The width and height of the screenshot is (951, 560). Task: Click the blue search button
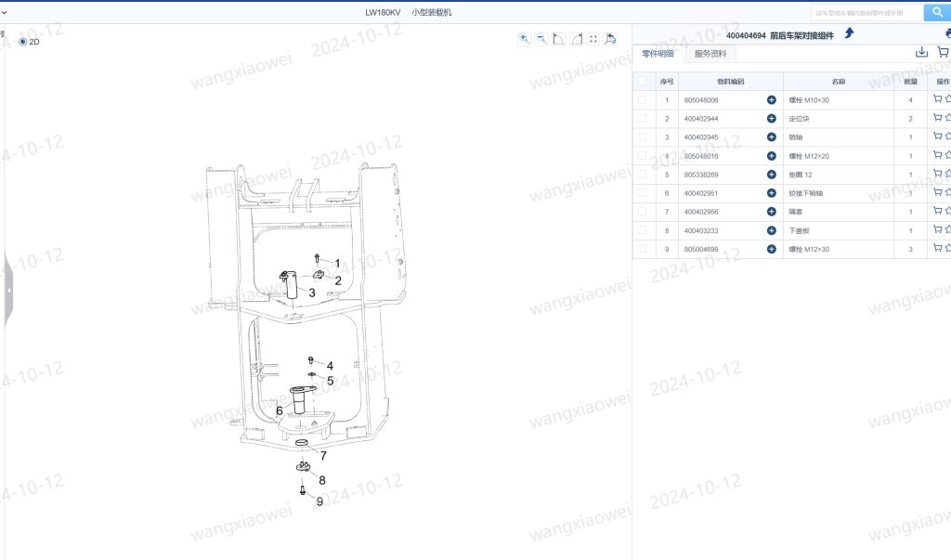pyautogui.click(x=937, y=12)
